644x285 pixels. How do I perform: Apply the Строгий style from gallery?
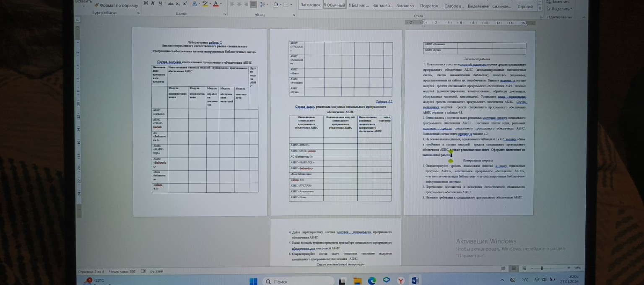[x=525, y=6]
